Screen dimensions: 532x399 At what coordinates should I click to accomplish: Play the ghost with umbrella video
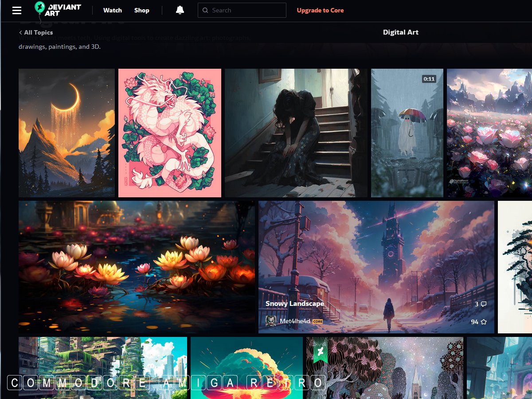pyautogui.click(x=407, y=133)
